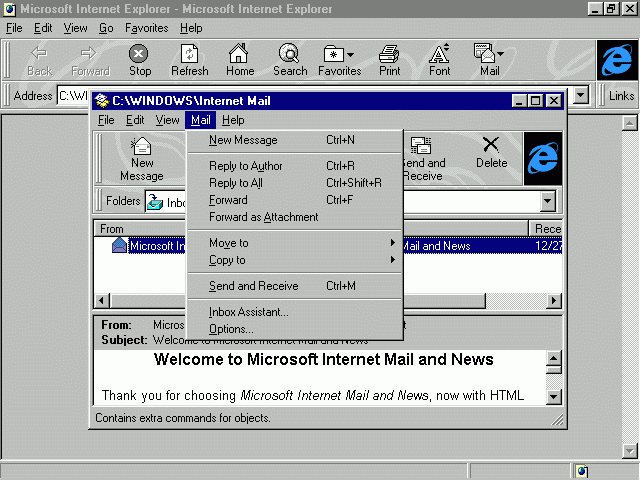Screen dimensions: 640x480
Task: Sort messages by the From column header
Action: pyautogui.click(x=140, y=229)
